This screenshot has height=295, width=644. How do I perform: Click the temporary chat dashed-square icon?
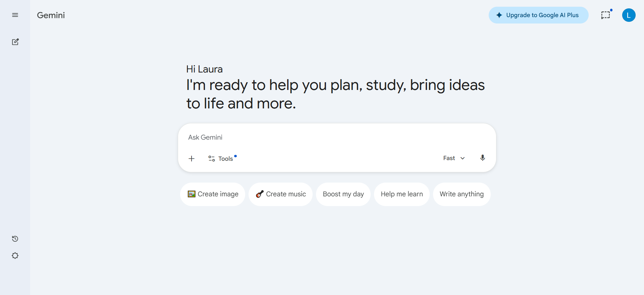605,15
